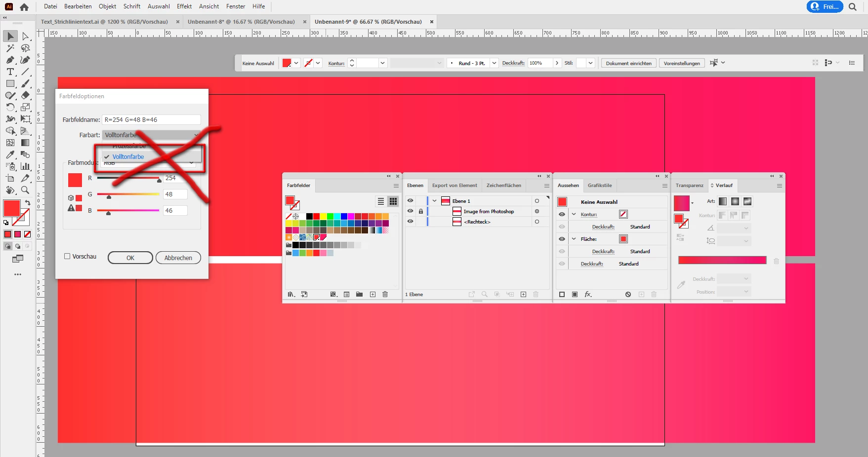
Task: Select the Eraser tool
Action: pyautogui.click(x=26, y=96)
